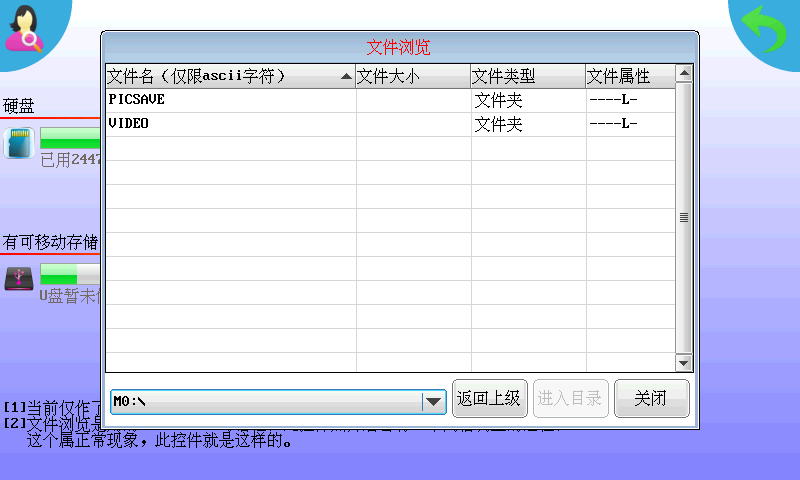The height and width of the screenshot is (480, 800).
Task: Open the M0:\ path dropdown arrow
Action: (434, 402)
